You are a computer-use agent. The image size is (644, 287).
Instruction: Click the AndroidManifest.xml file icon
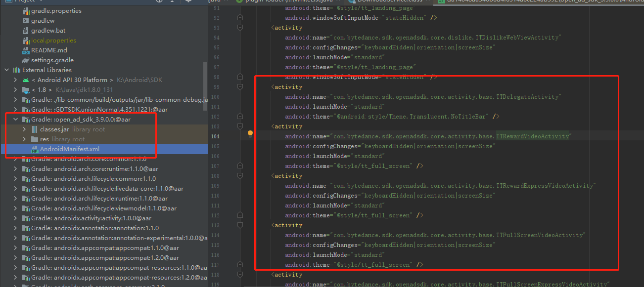point(35,149)
